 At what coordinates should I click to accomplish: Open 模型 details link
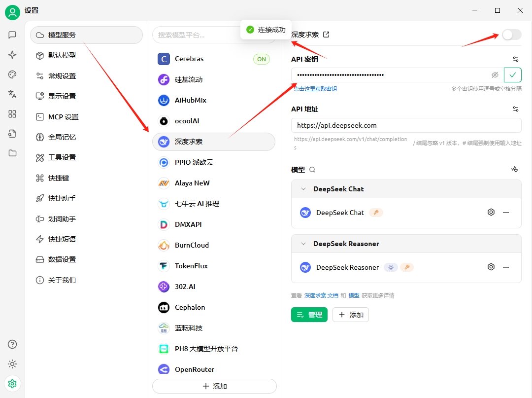pos(354,295)
